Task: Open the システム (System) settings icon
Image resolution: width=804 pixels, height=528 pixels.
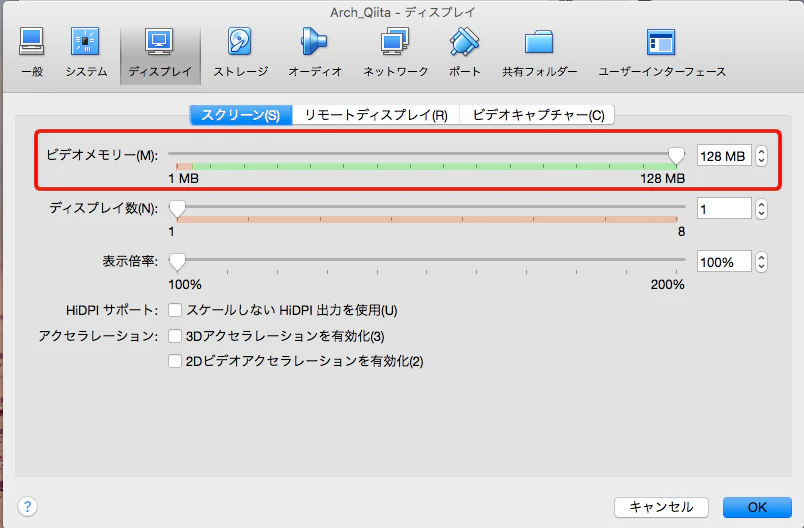Action: tap(86, 52)
